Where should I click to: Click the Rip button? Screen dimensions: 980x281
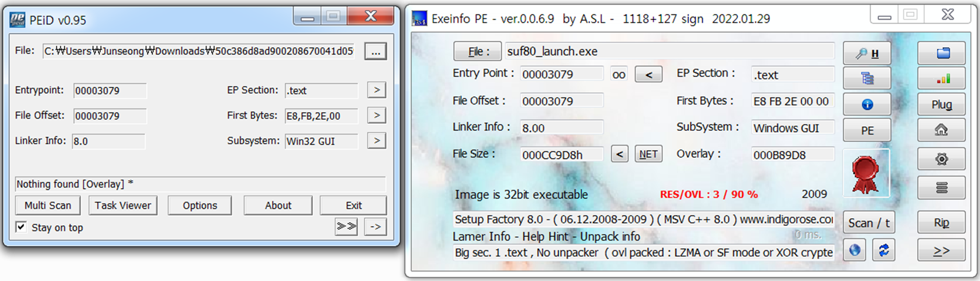pyautogui.click(x=942, y=223)
